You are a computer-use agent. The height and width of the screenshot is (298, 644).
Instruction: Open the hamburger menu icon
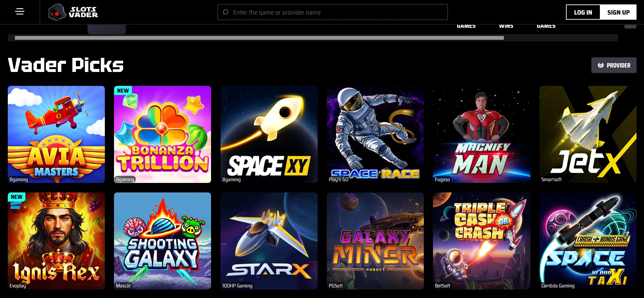coord(20,12)
